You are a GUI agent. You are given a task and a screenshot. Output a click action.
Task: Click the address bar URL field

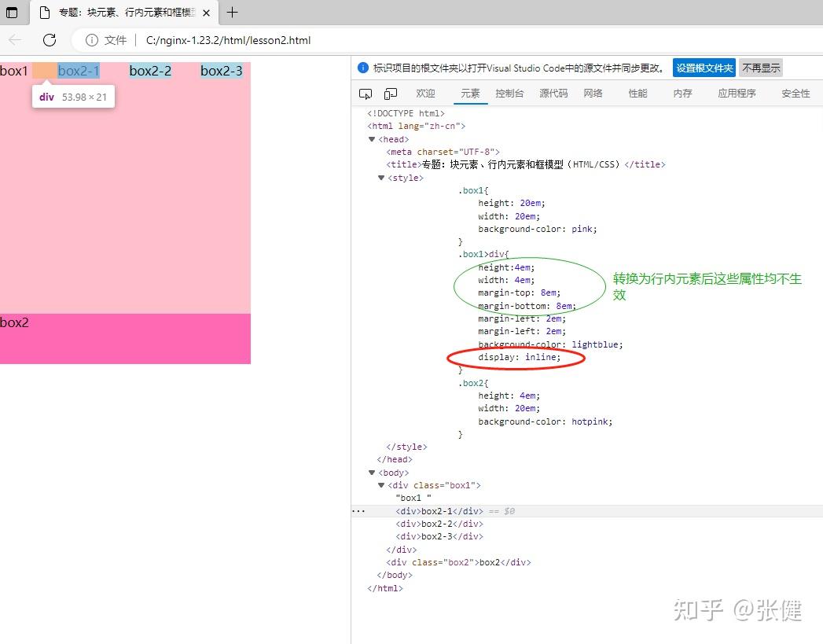(x=228, y=40)
